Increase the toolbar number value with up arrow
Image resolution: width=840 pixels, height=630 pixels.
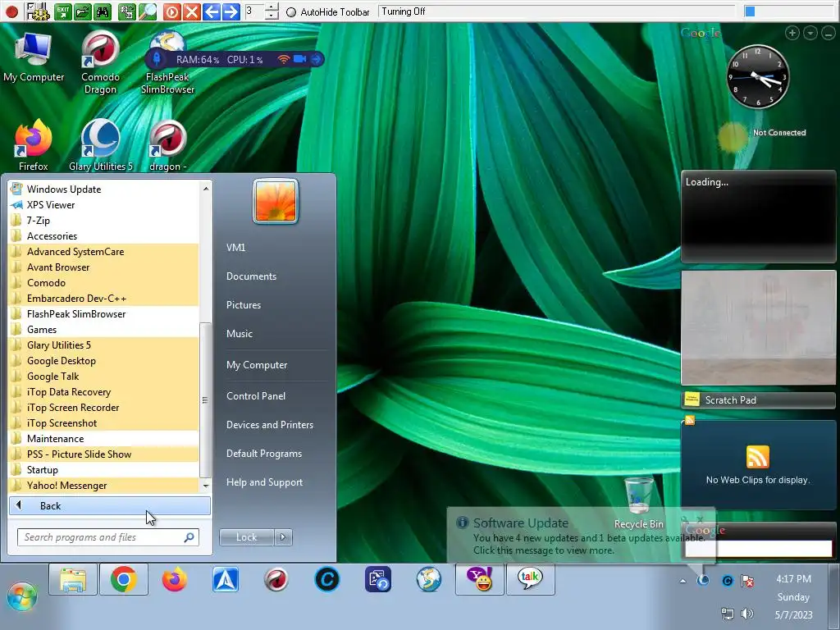coord(272,7)
